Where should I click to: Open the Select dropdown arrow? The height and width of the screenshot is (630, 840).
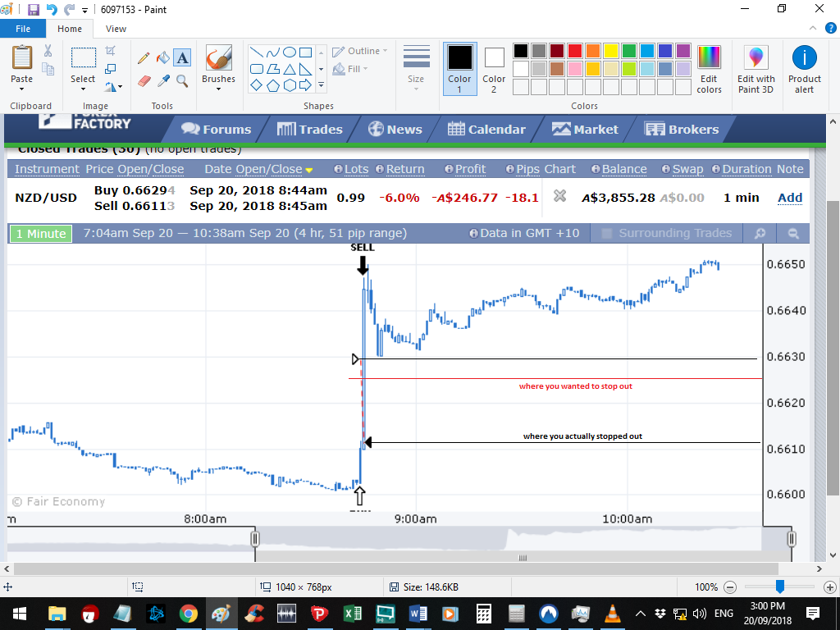click(83, 89)
